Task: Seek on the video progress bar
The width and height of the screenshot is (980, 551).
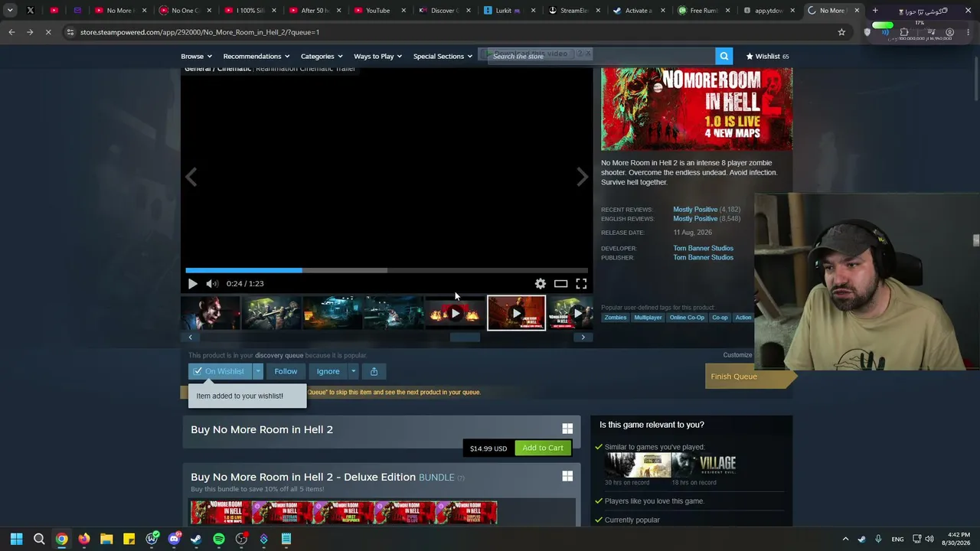Action: (x=387, y=270)
